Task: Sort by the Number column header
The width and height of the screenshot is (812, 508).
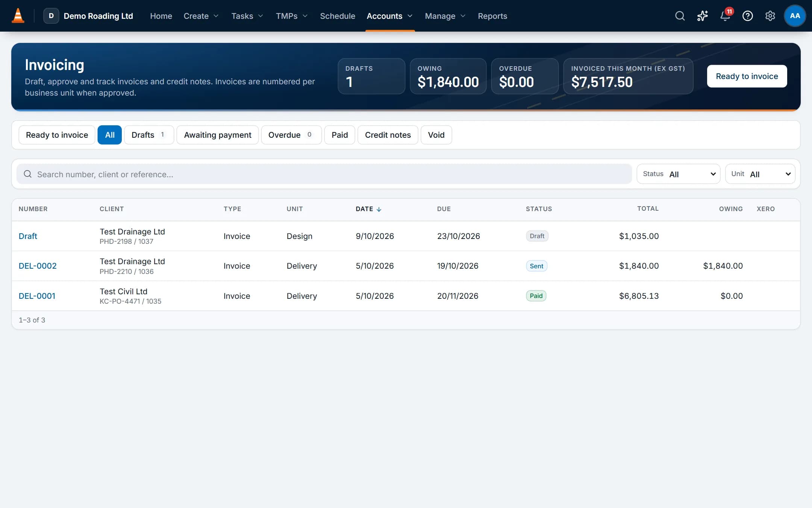Action: (33, 209)
